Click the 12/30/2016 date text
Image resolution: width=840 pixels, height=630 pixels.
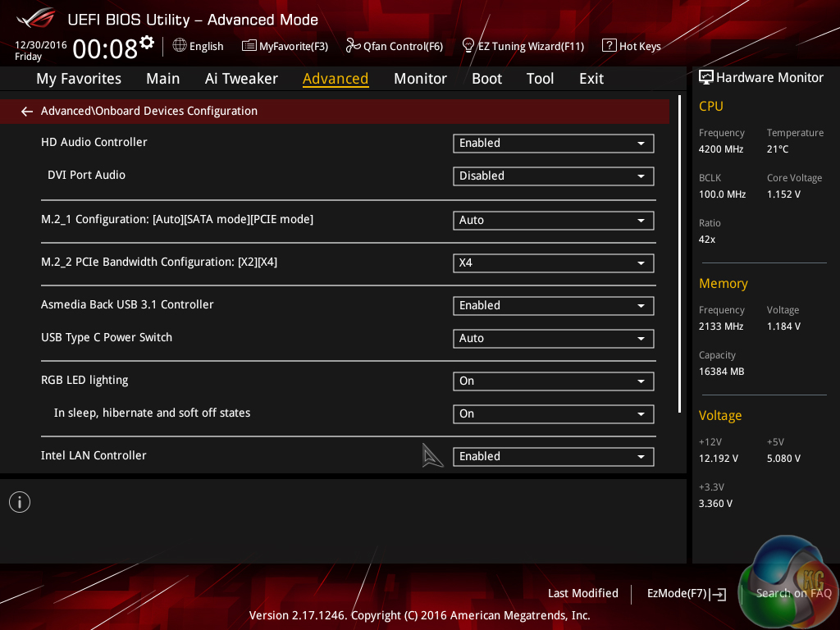(x=41, y=45)
